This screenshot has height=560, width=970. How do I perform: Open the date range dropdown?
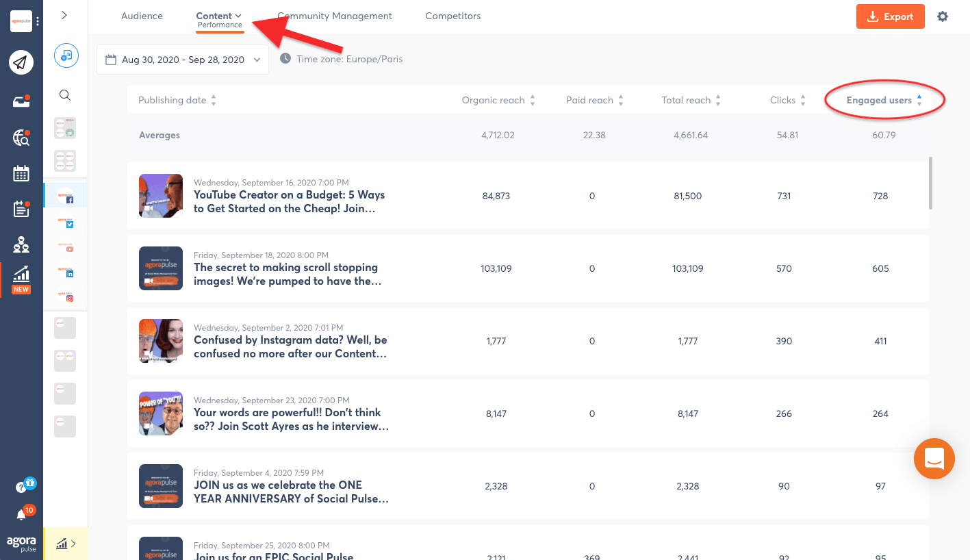click(x=183, y=60)
